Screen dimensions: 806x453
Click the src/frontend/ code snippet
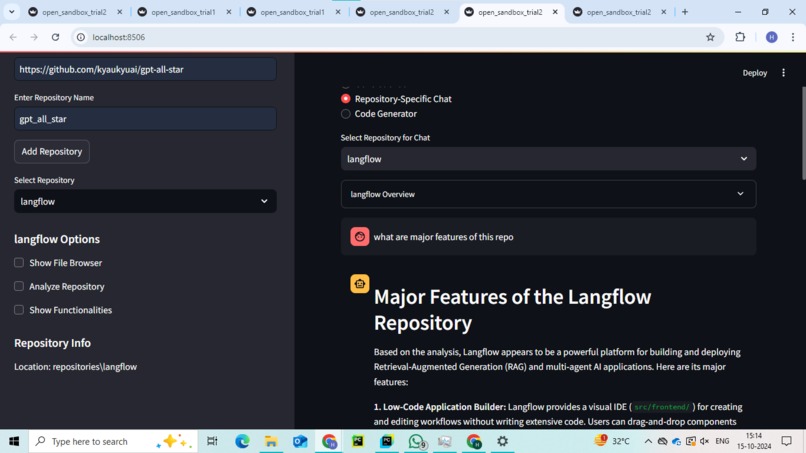[x=662, y=407]
